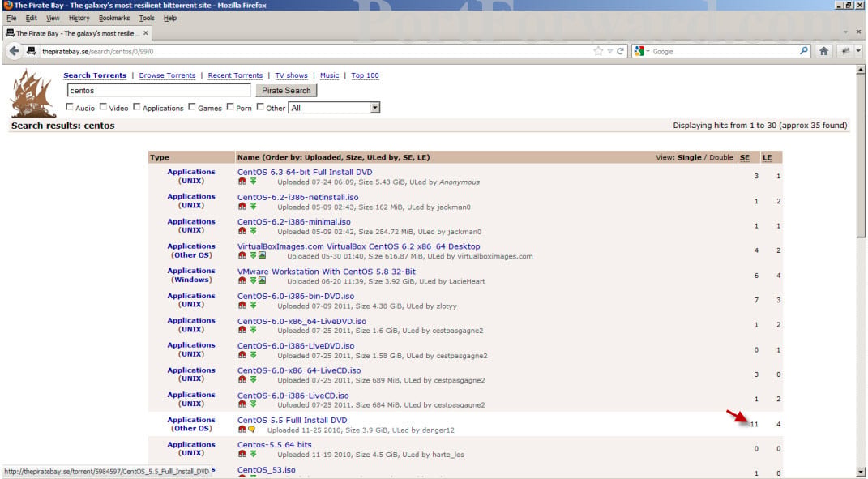Viewport: 868px width, 479px height.
Task: Click green download arrow for CentOS-6.0-i386-bin-DVD.iso
Action: click(253, 305)
